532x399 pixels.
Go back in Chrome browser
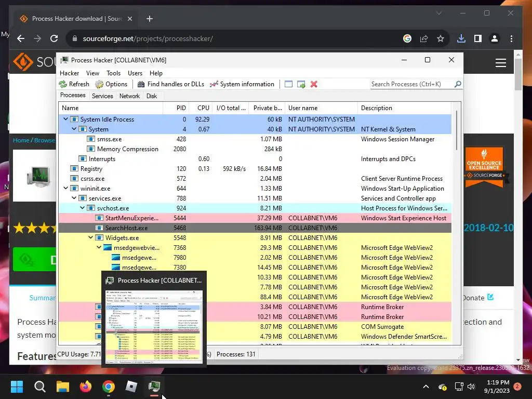(x=21, y=38)
